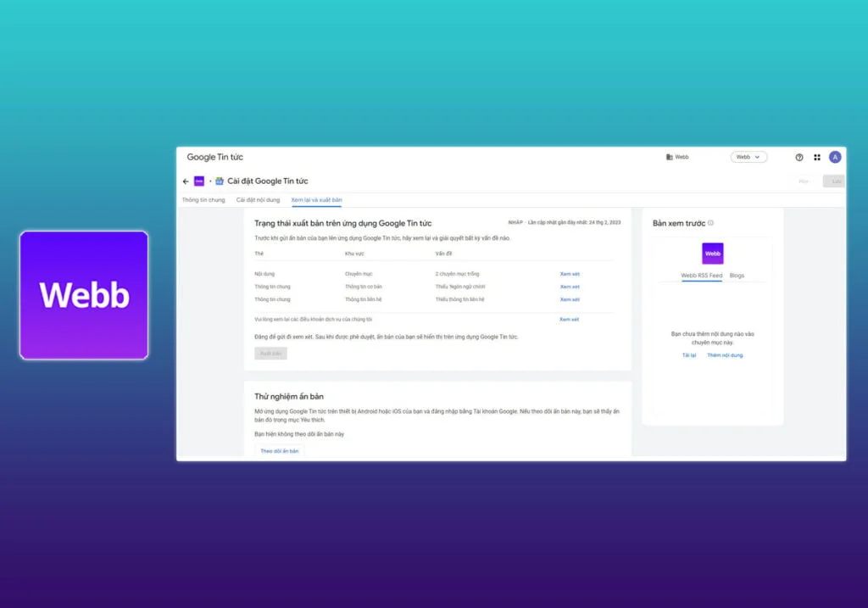868x608 pixels.
Task: Select the "Webb RSS Feed" preview tab
Action: [701, 276]
